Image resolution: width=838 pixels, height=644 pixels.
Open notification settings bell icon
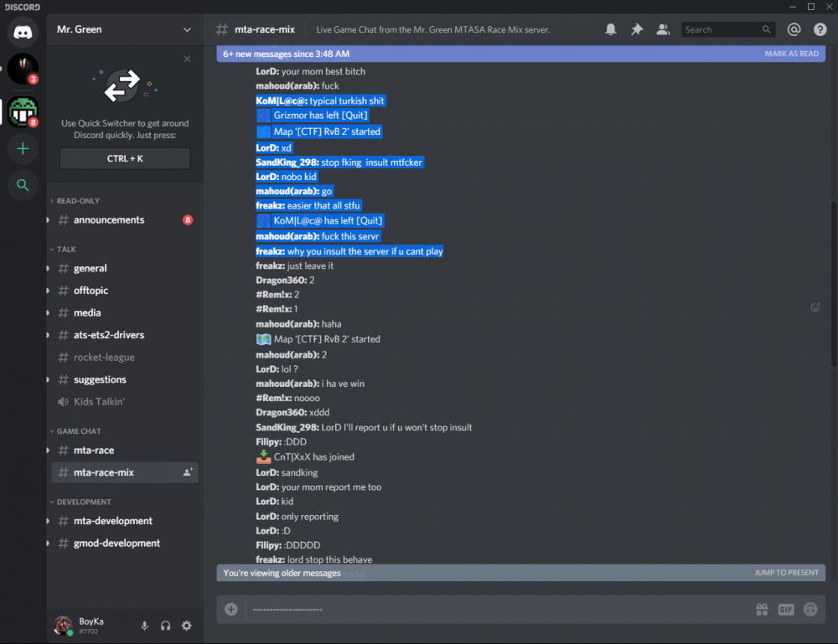(611, 29)
